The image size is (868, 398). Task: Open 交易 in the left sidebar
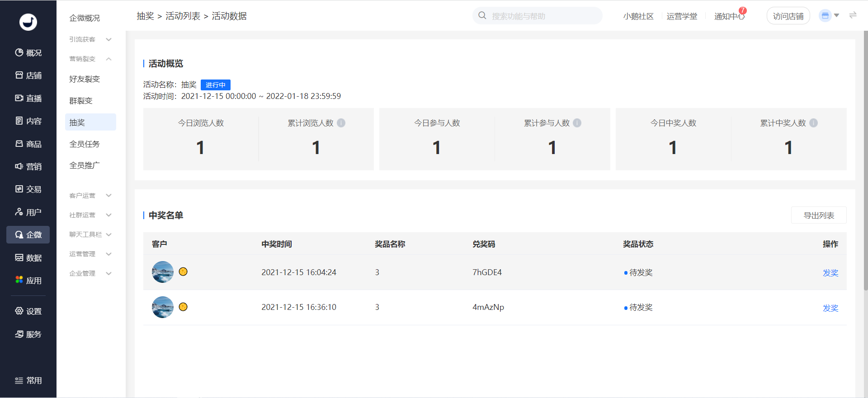(x=28, y=189)
